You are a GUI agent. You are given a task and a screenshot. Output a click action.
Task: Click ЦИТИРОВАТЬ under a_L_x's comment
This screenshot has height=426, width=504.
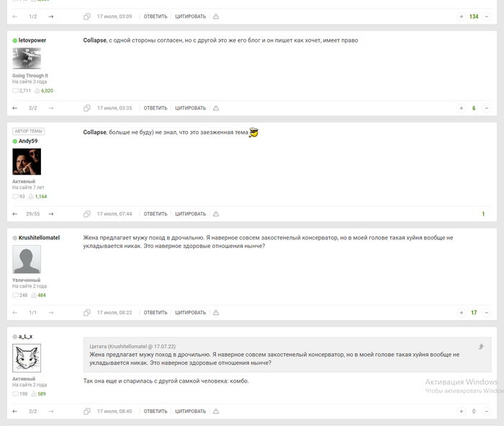tap(190, 411)
